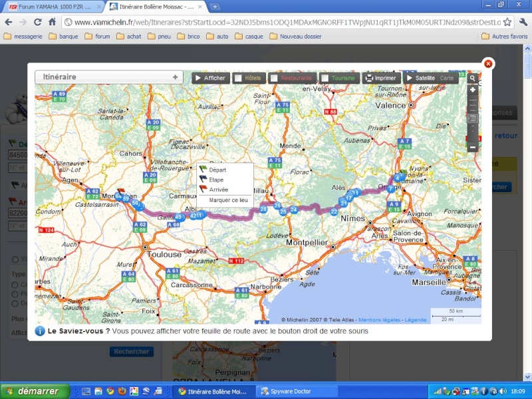Choose Etape in the map context menu

215,180
